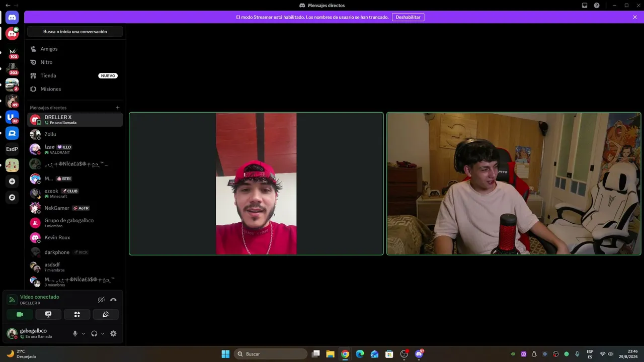Open the Amigos friends page
The width and height of the screenshot is (644, 362).
click(75, 49)
